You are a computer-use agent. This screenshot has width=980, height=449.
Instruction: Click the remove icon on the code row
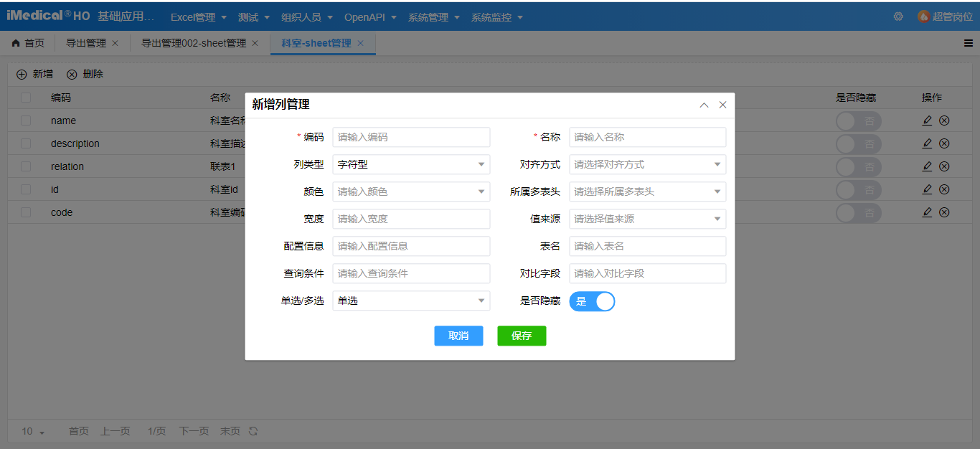(944, 212)
